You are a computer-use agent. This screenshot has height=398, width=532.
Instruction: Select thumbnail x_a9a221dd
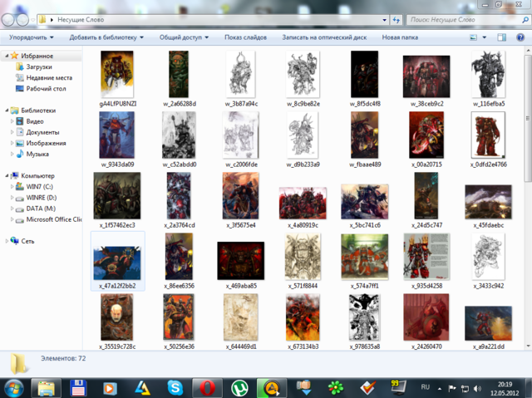pyautogui.click(x=488, y=327)
